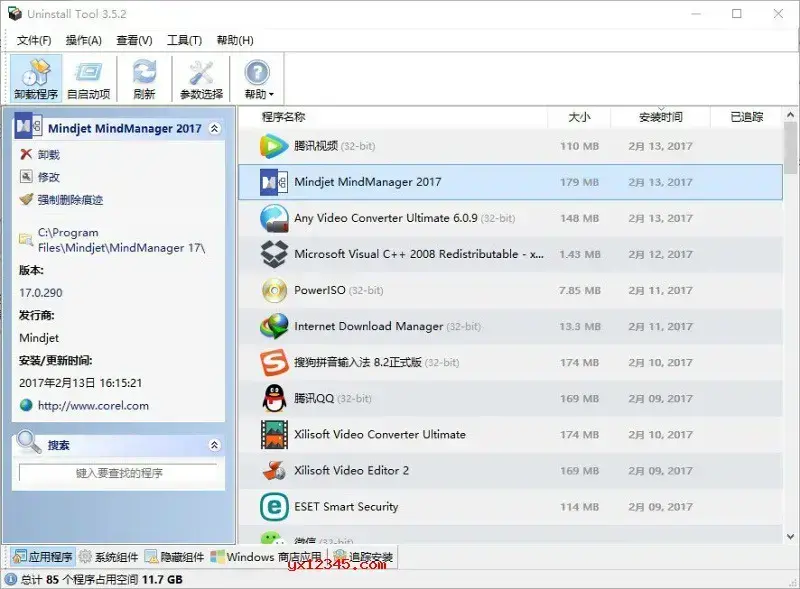Select Microsoft Visual C++ 2008 Redistributable icon
The width and height of the screenshot is (800, 589).
point(274,254)
